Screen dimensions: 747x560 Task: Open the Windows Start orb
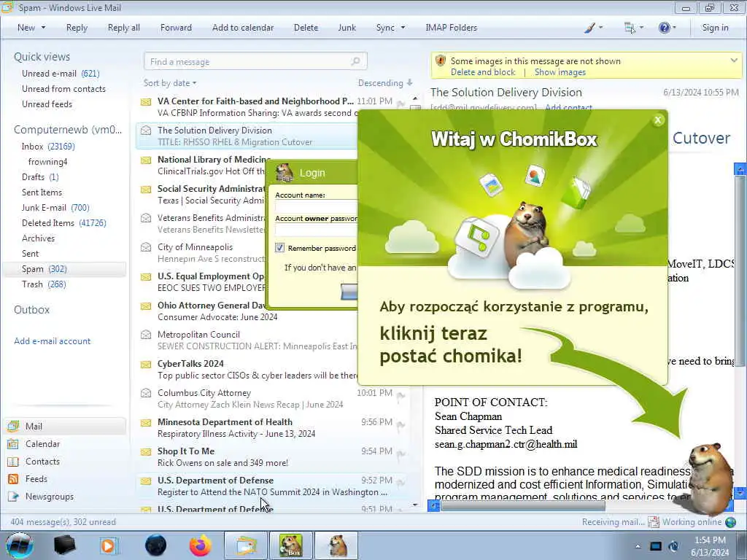(x=20, y=545)
